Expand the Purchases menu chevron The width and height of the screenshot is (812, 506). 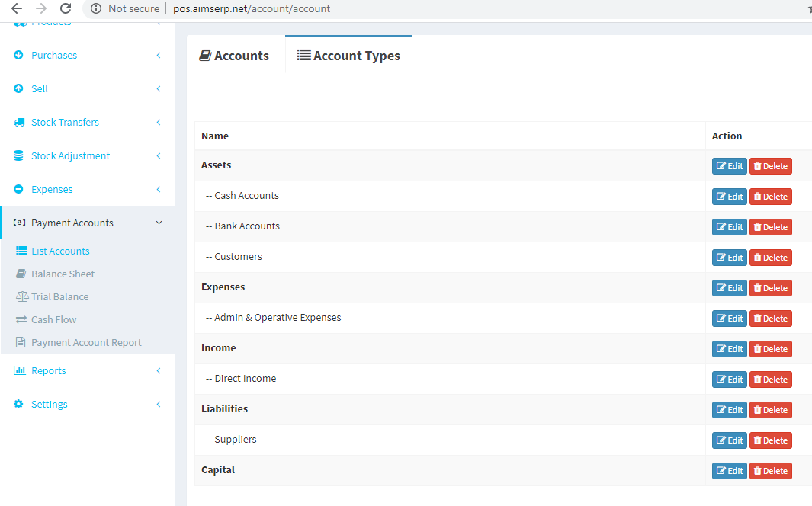click(159, 55)
